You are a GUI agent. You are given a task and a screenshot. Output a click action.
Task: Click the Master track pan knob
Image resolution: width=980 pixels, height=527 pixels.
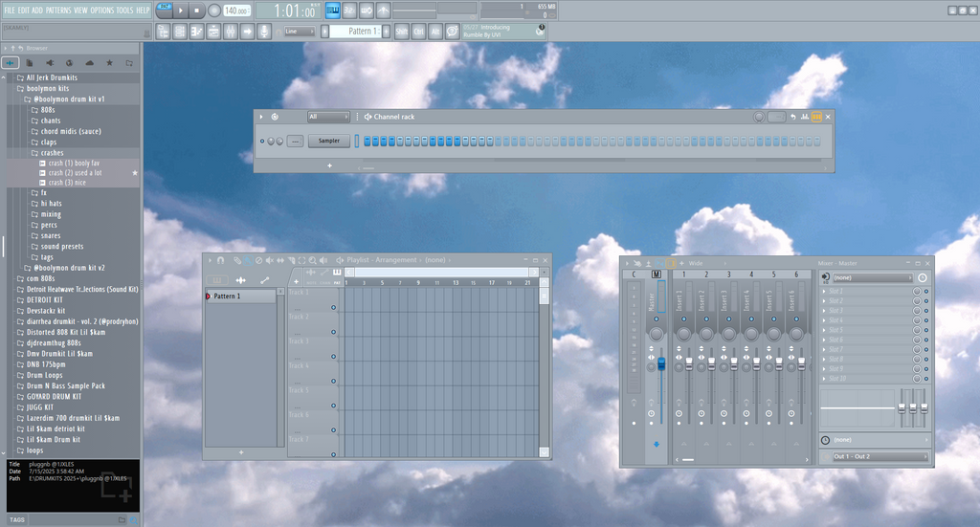657,334
